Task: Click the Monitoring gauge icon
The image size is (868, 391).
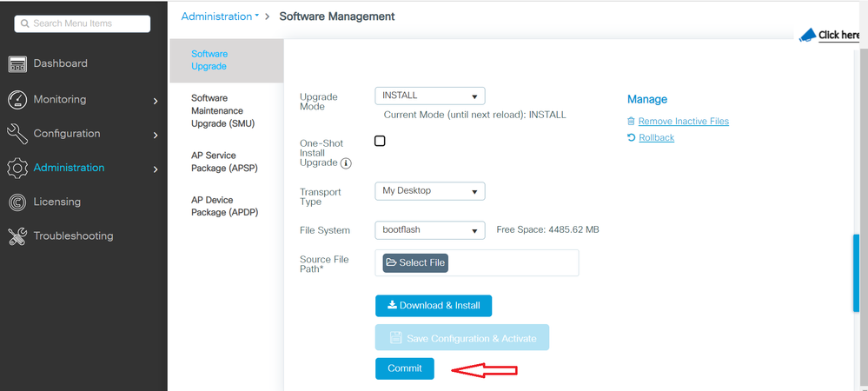Action: (17, 100)
